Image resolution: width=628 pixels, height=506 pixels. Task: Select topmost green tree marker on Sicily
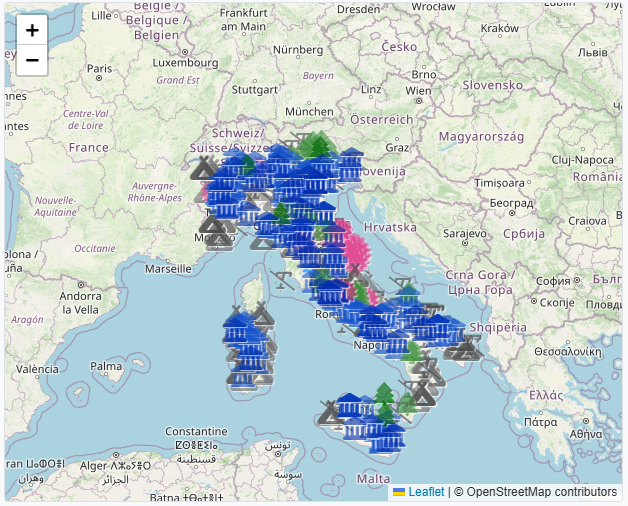tap(384, 393)
